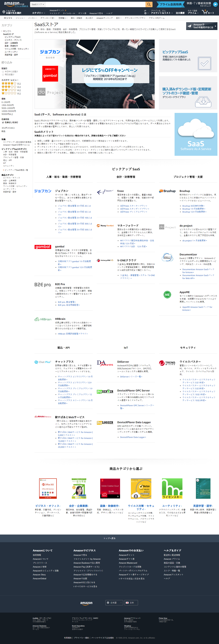Screen dimensions: 219x644
Task: Click the HRBrain logo
Action: [43, 319]
